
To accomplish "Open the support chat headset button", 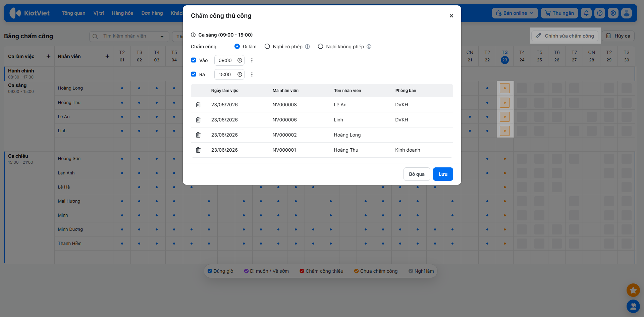I will click(633, 306).
